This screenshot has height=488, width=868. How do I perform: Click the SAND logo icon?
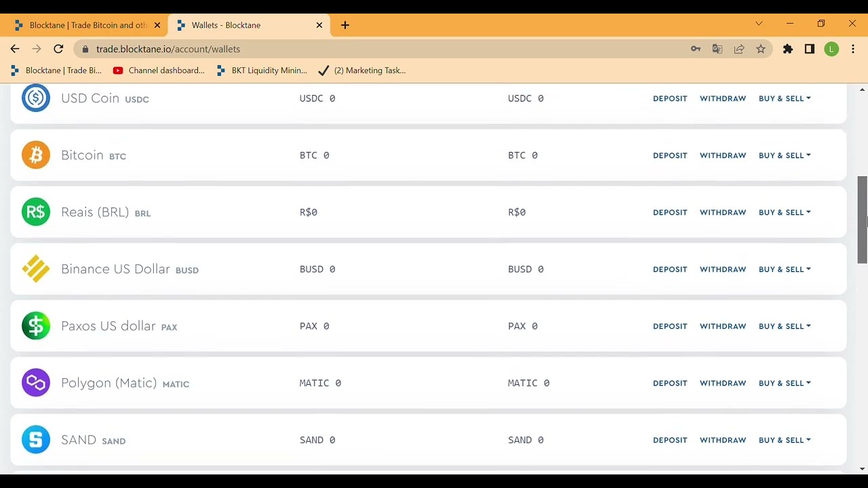[x=36, y=440]
